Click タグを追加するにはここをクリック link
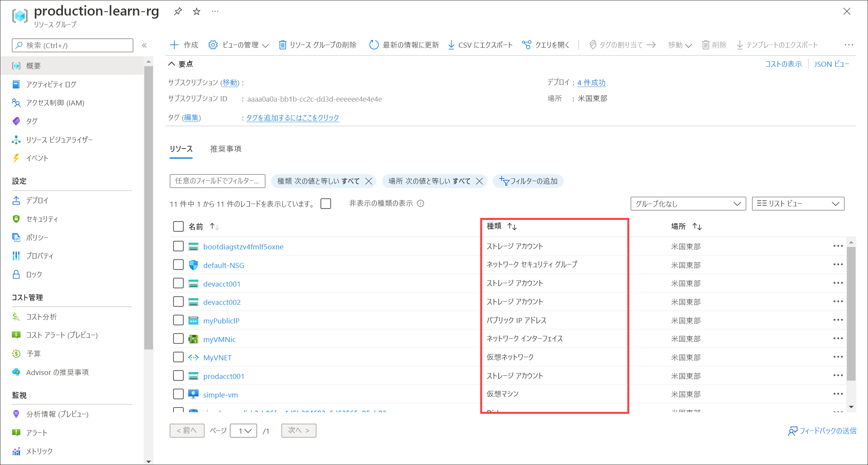 (293, 118)
